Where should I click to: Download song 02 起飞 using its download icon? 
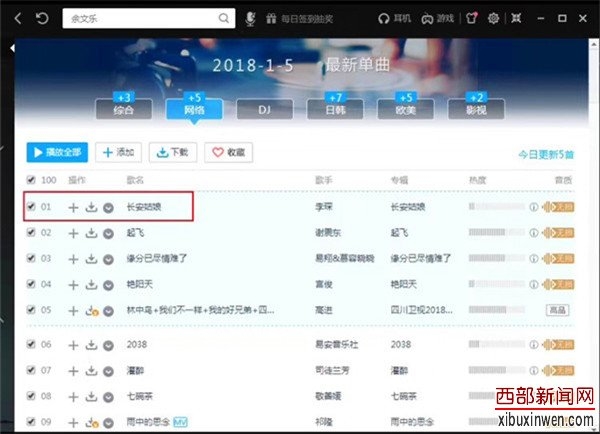point(90,232)
